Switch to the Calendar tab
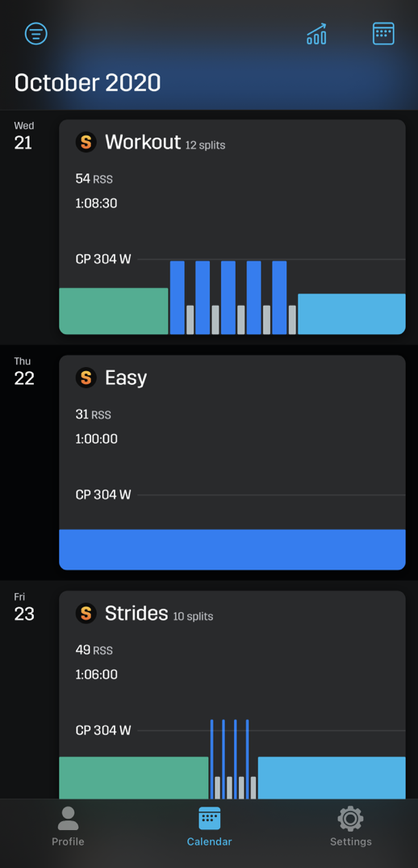 pyautogui.click(x=209, y=826)
